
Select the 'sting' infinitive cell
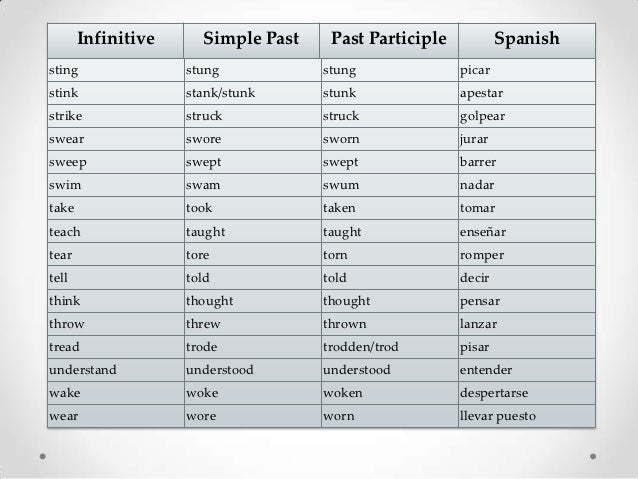click(x=116, y=70)
